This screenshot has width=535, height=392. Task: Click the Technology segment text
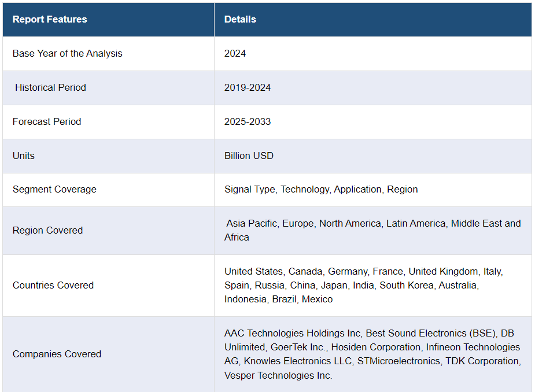tap(305, 189)
